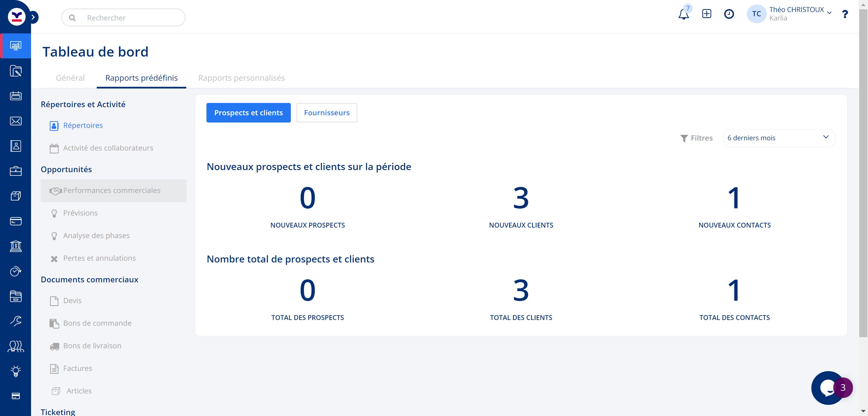
Task: Open the briefcase sidebar icon
Action: pos(15,171)
